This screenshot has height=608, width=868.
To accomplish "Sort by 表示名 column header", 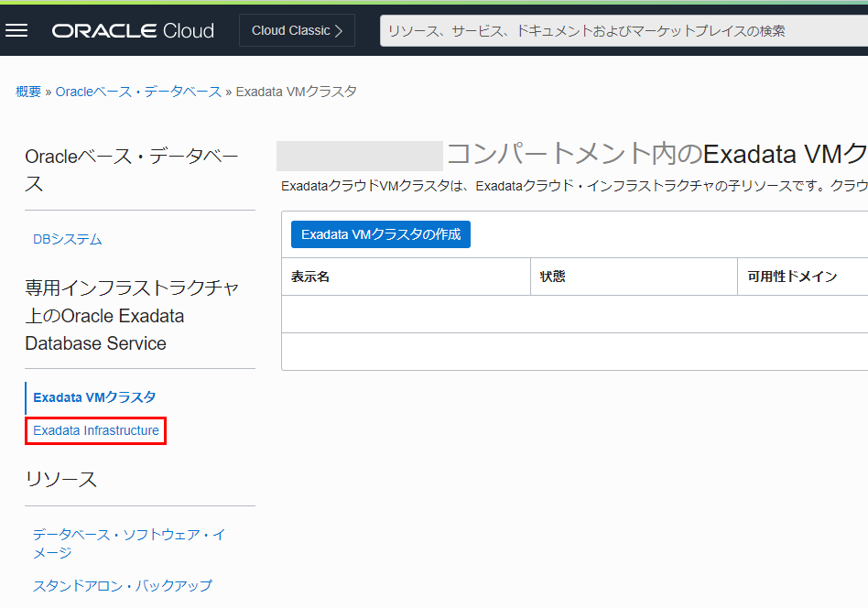I will point(310,277).
